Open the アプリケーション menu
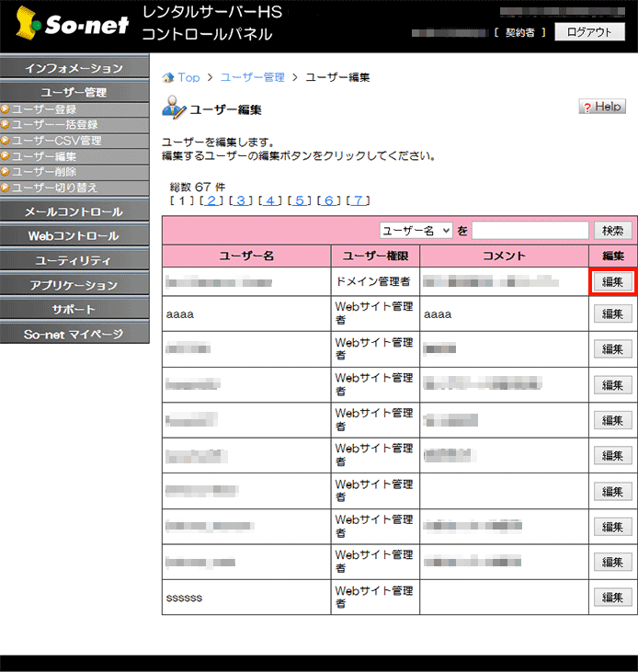The image size is (638, 672). [74, 285]
